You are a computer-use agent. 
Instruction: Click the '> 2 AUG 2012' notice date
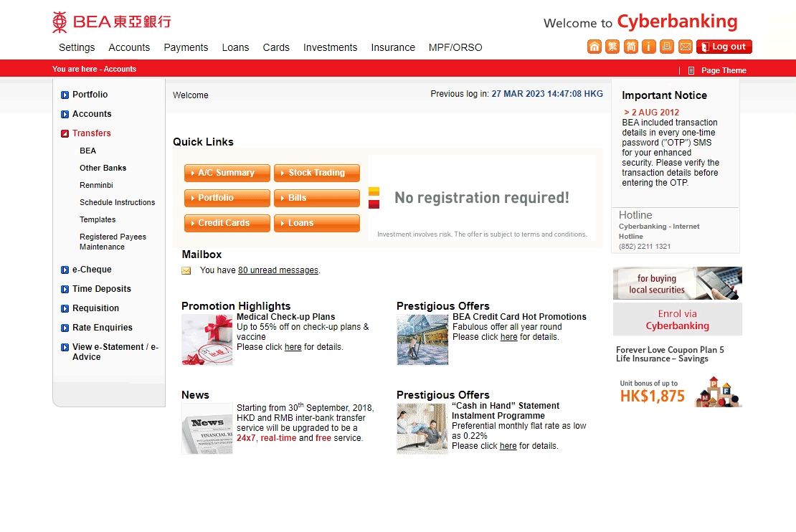pyautogui.click(x=652, y=112)
